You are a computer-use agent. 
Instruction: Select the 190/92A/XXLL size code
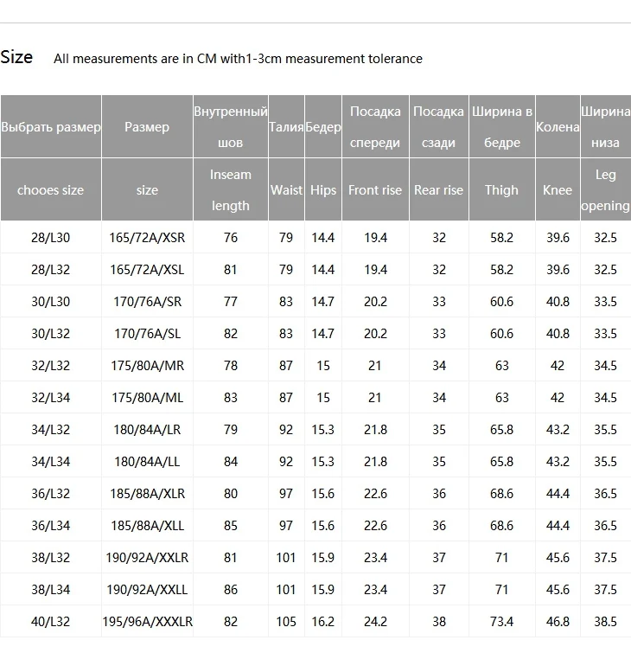coord(147,590)
